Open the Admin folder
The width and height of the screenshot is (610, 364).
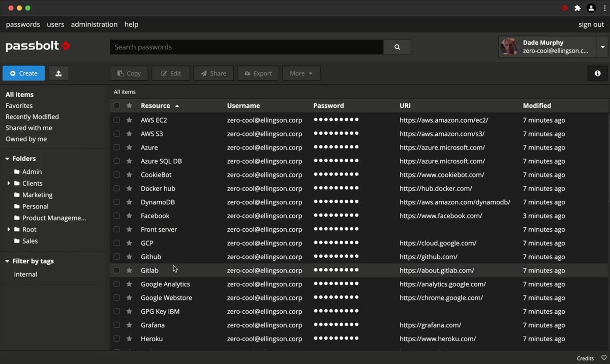tap(32, 172)
